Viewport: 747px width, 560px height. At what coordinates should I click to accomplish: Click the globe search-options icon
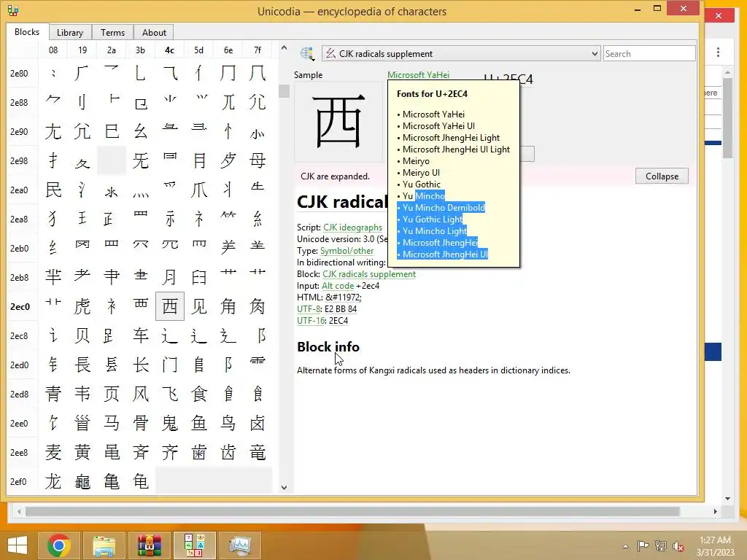[307, 54]
